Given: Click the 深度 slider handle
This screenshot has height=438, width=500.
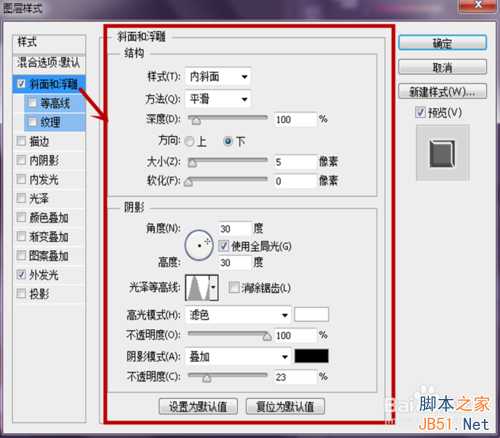Looking at the screenshot, I should tap(196, 121).
